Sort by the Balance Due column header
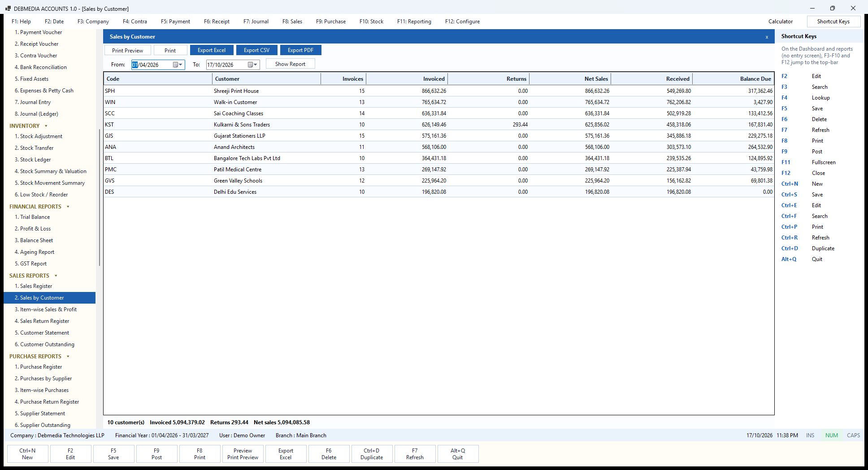The image size is (868, 470). [x=733, y=79]
